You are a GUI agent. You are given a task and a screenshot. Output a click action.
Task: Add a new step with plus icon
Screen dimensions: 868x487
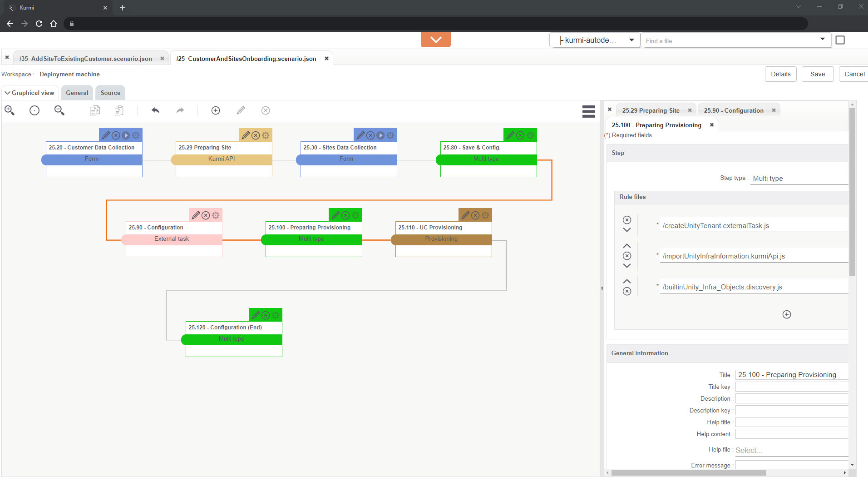(x=216, y=110)
